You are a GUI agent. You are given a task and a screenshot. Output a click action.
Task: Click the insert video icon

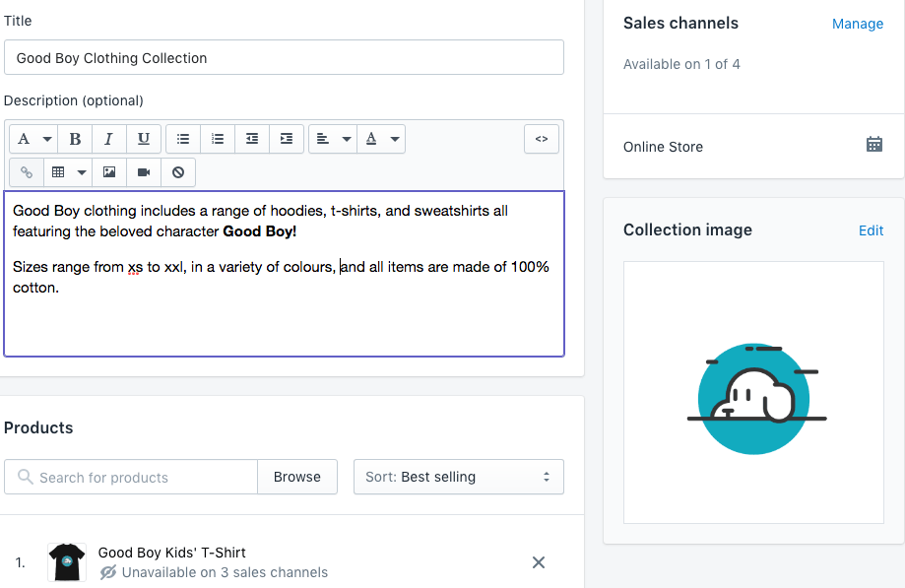142,171
